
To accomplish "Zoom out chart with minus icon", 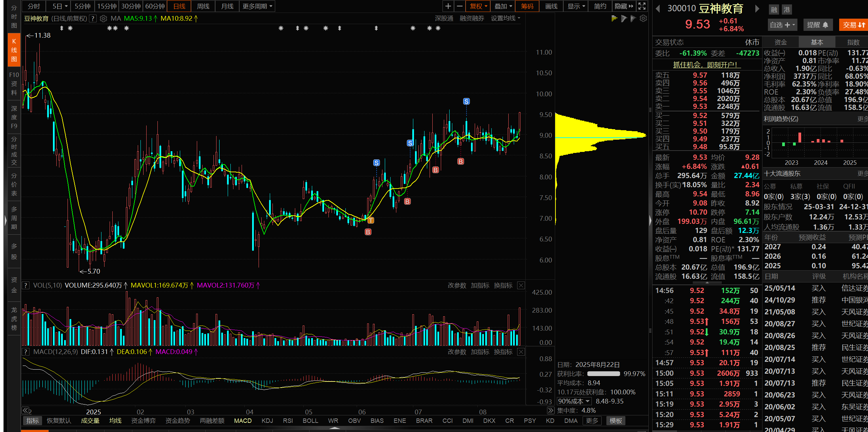I will (459, 6).
